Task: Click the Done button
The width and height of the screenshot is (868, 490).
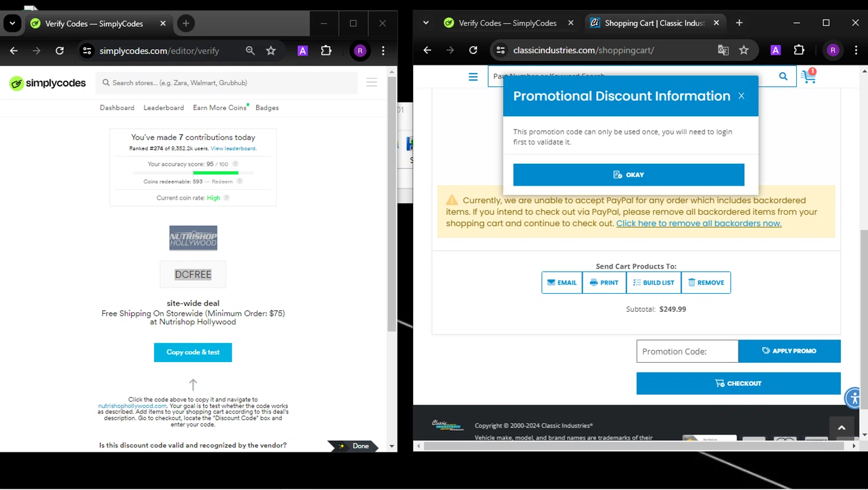Action: point(354,446)
